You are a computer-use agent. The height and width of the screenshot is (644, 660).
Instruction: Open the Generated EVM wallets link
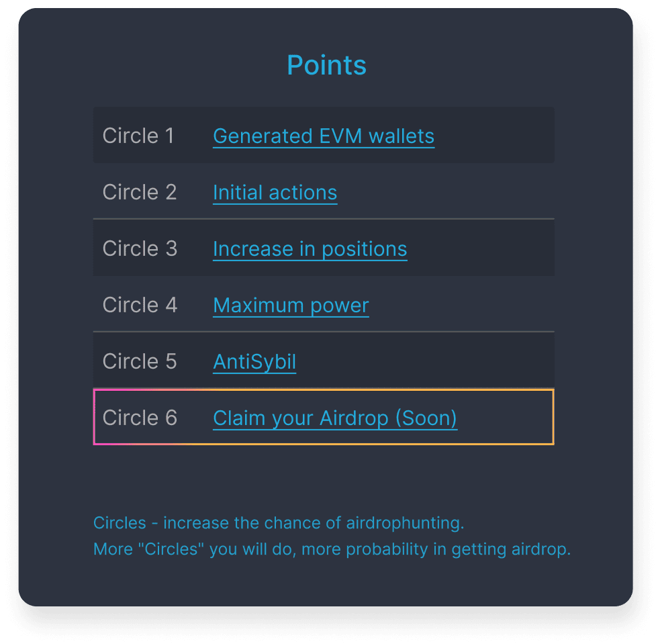point(323,136)
